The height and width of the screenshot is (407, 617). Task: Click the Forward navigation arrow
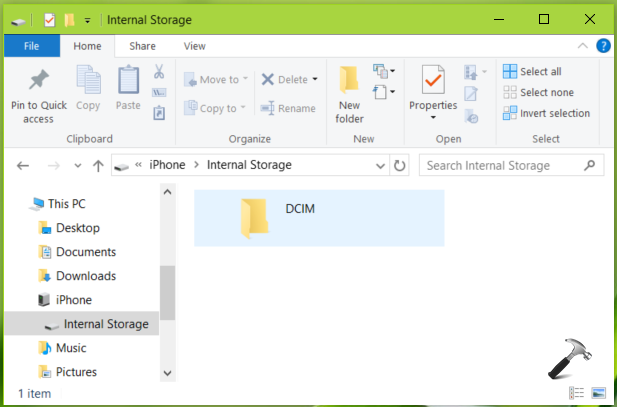pyautogui.click(x=54, y=166)
